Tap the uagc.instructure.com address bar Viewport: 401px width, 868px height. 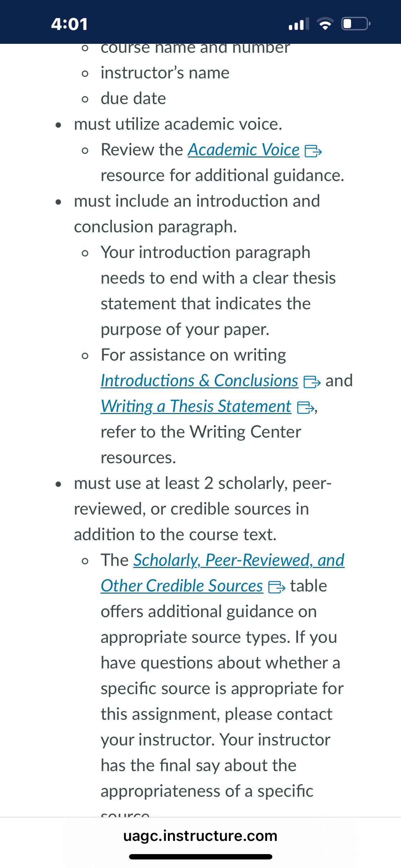coord(200,836)
